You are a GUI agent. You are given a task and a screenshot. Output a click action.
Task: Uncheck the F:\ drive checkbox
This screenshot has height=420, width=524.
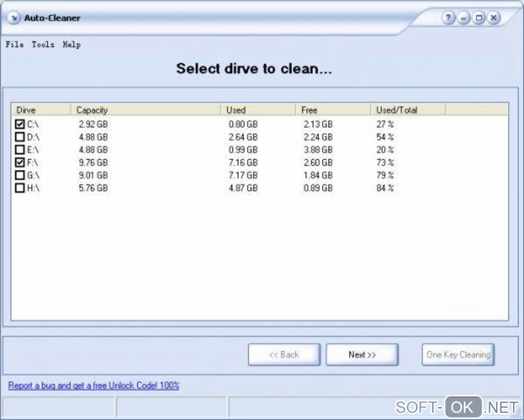tap(20, 162)
